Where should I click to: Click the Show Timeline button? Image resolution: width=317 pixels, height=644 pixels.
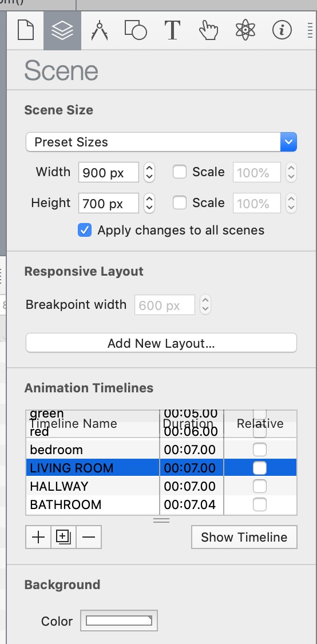(x=244, y=537)
